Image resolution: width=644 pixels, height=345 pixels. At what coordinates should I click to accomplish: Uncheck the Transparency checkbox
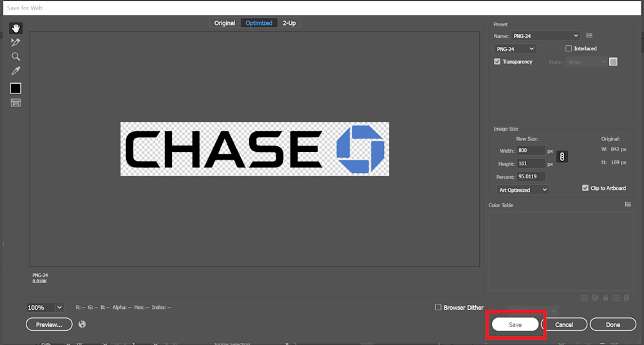(497, 62)
